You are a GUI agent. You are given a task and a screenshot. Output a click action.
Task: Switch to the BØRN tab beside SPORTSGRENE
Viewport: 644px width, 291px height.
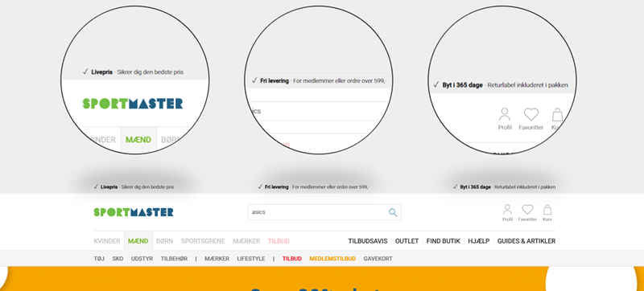[164, 241]
